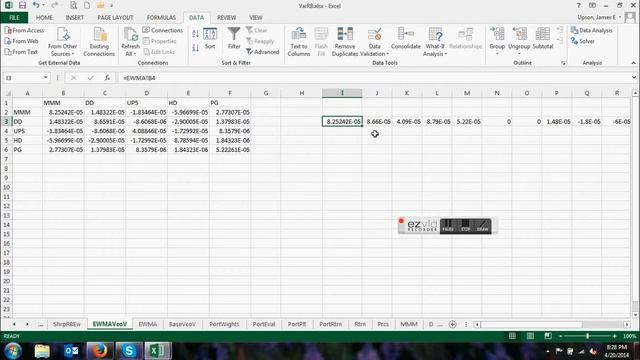Click Flash Fill
The image size is (640, 360).
click(321, 42)
